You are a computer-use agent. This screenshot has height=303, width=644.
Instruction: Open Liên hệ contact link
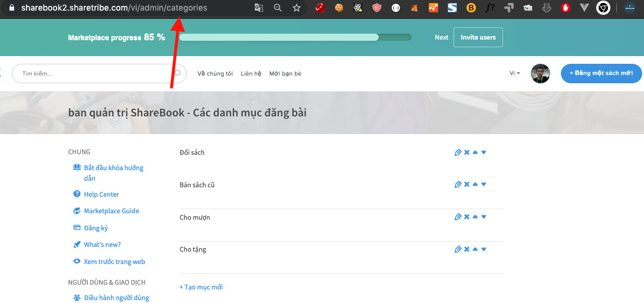click(x=251, y=74)
